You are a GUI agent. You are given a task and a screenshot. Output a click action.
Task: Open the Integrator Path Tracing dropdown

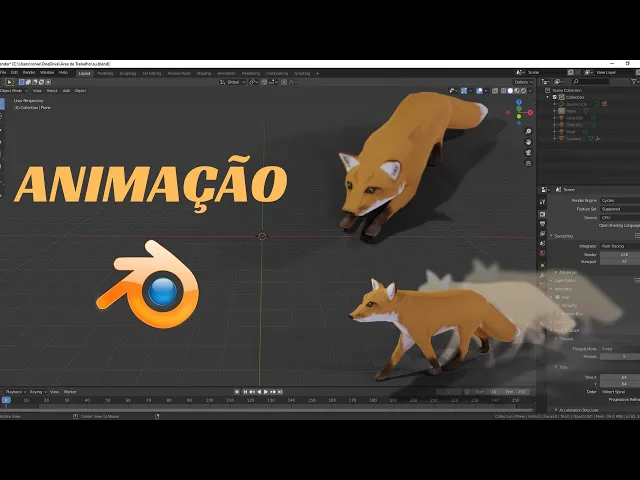pyautogui.click(x=620, y=246)
